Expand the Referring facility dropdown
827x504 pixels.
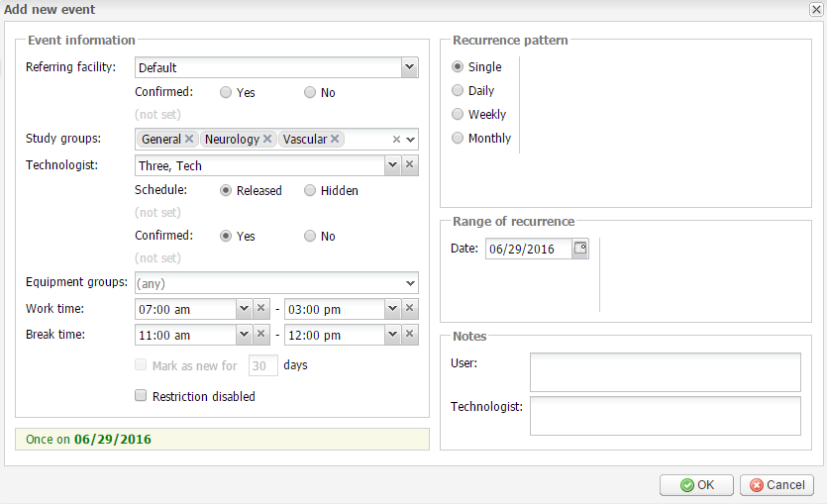[x=409, y=67]
